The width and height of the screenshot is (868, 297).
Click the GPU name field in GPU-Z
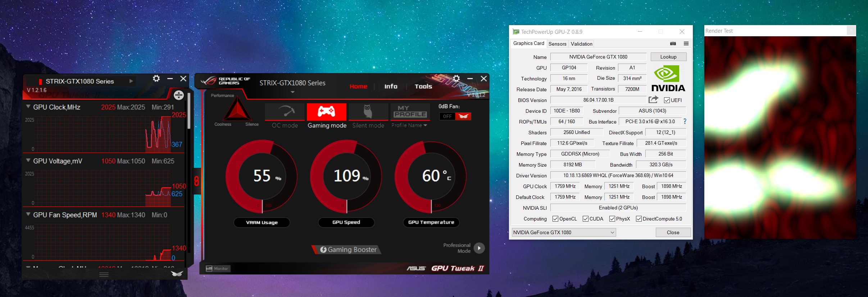point(598,57)
